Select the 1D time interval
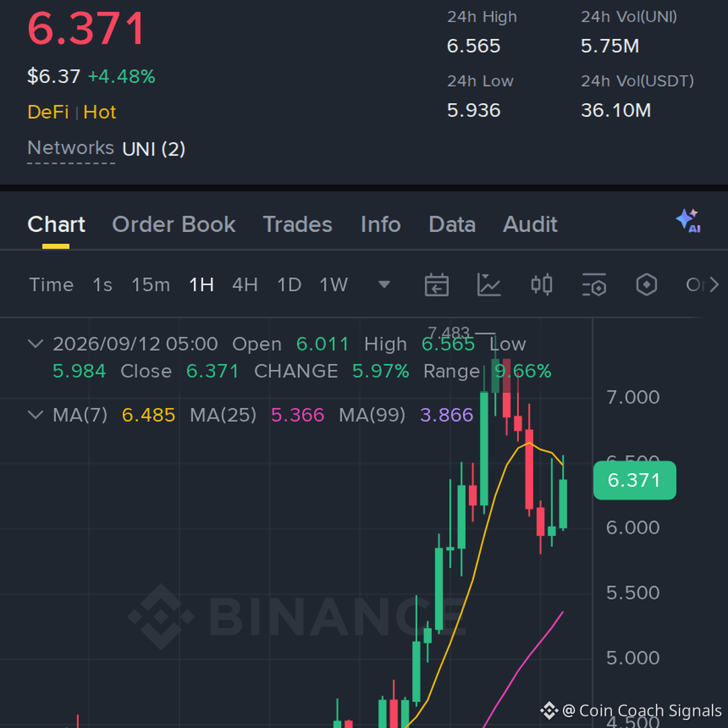 pos(289,284)
